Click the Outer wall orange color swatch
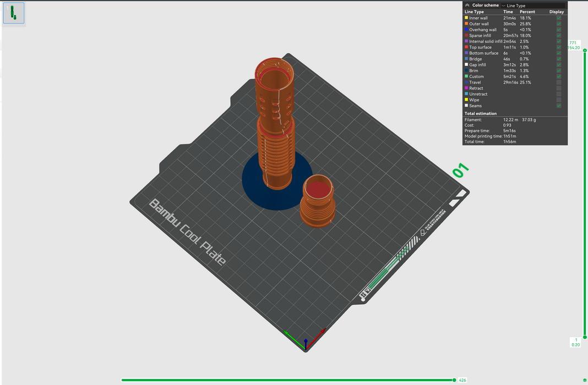Viewport: 588px width, 385px height. click(466, 24)
